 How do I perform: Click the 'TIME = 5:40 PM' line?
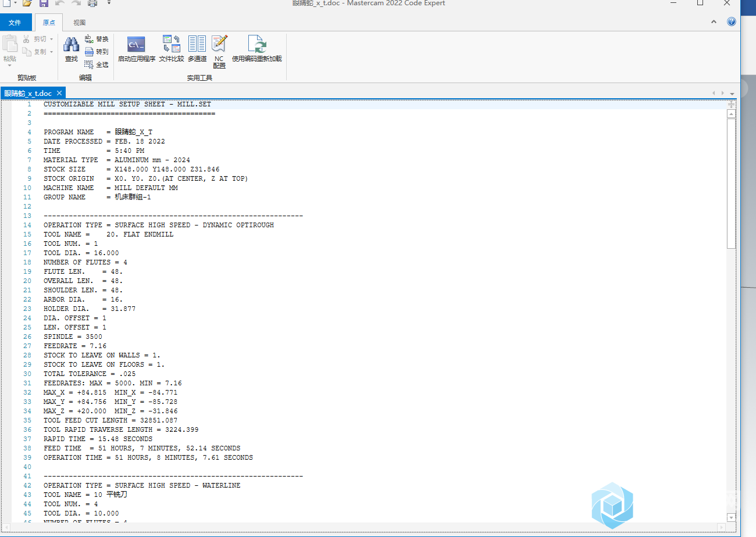(94, 151)
